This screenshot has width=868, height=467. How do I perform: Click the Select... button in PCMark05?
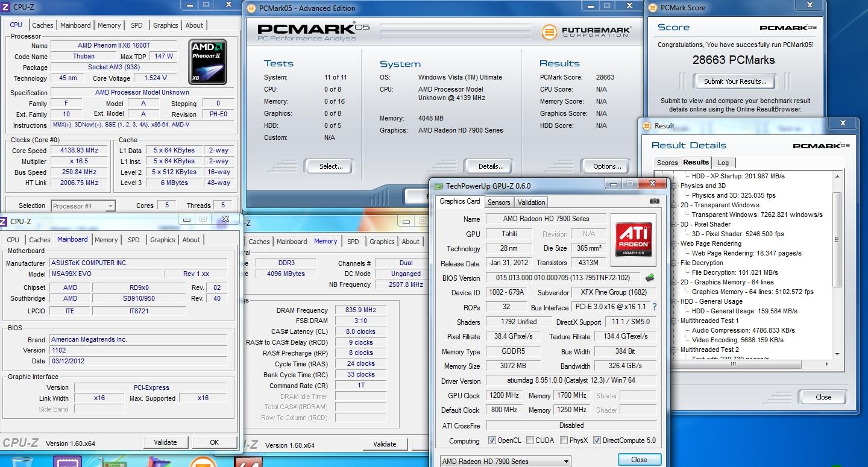[331, 166]
